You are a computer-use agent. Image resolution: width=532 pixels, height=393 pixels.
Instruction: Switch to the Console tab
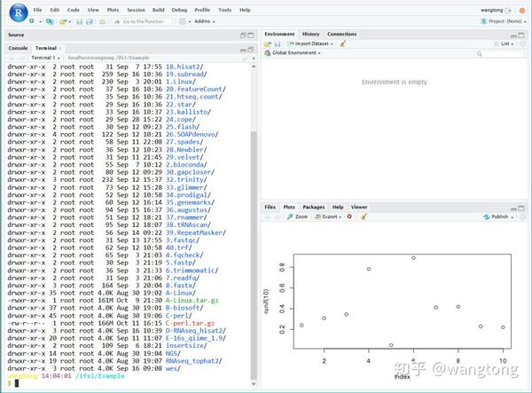point(18,48)
